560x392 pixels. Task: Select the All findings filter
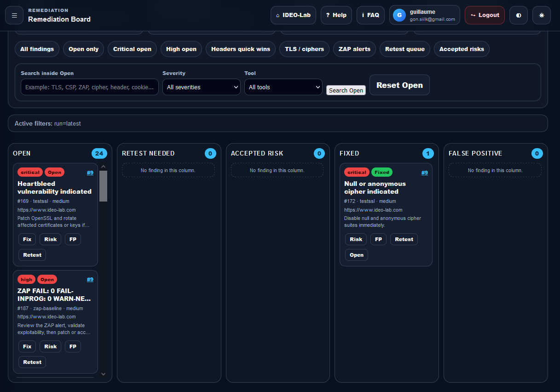pyautogui.click(x=37, y=49)
